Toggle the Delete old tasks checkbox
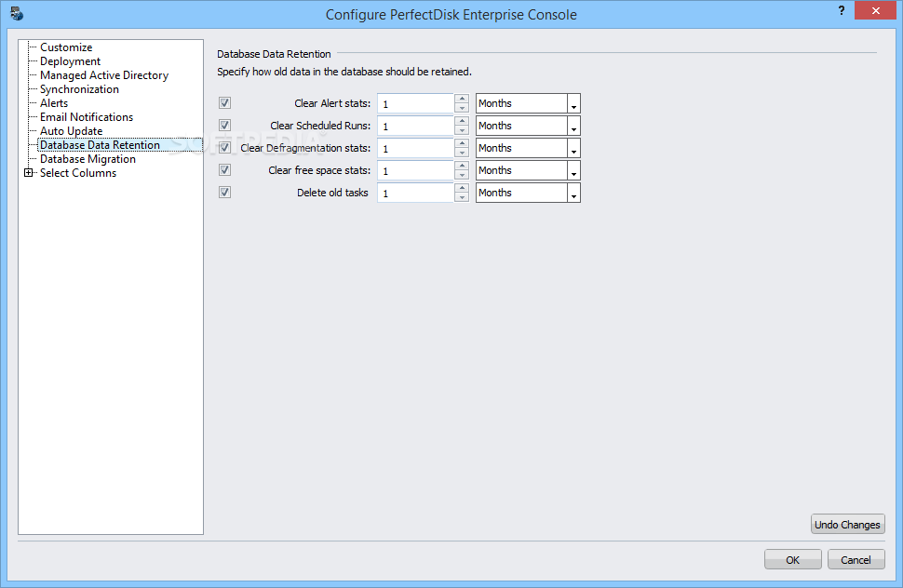Viewport: 903px width, 588px height. coord(224,193)
